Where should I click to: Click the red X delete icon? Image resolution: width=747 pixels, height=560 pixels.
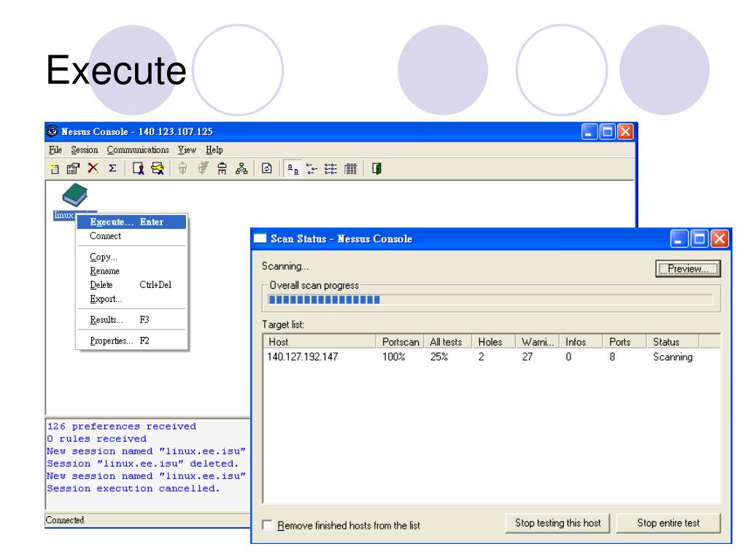pyautogui.click(x=93, y=168)
